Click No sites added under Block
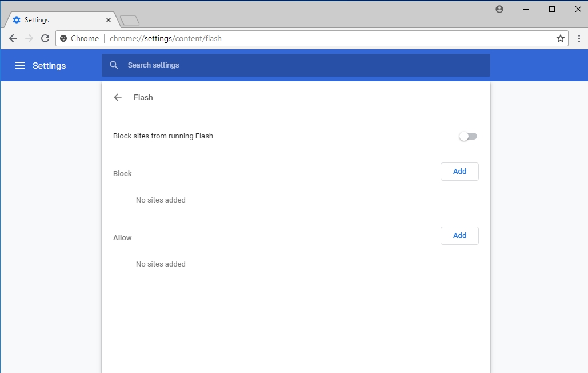The width and height of the screenshot is (588, 373). [161, 200]
